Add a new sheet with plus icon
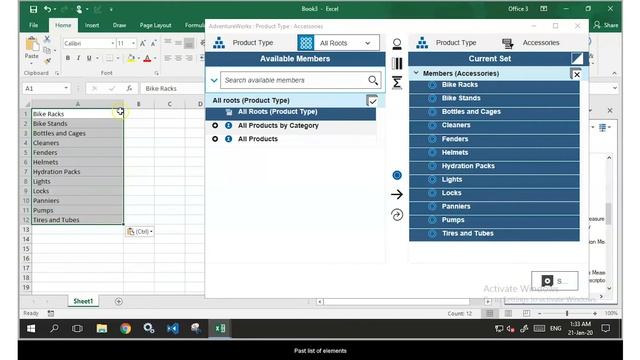The width and height of the screenshot is (640, 360). coord(118,301)
